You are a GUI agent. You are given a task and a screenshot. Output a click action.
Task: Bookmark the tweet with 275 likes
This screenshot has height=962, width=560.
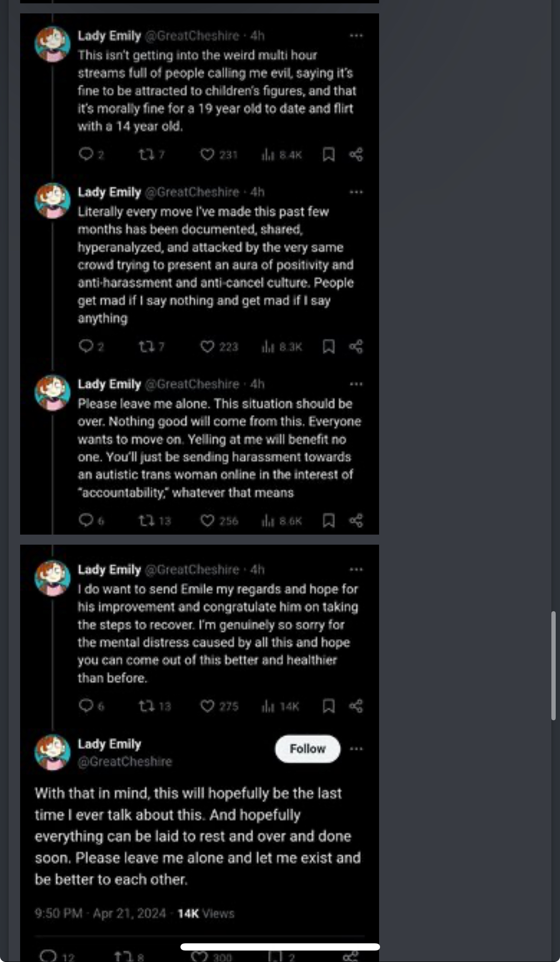click(328, 706)
